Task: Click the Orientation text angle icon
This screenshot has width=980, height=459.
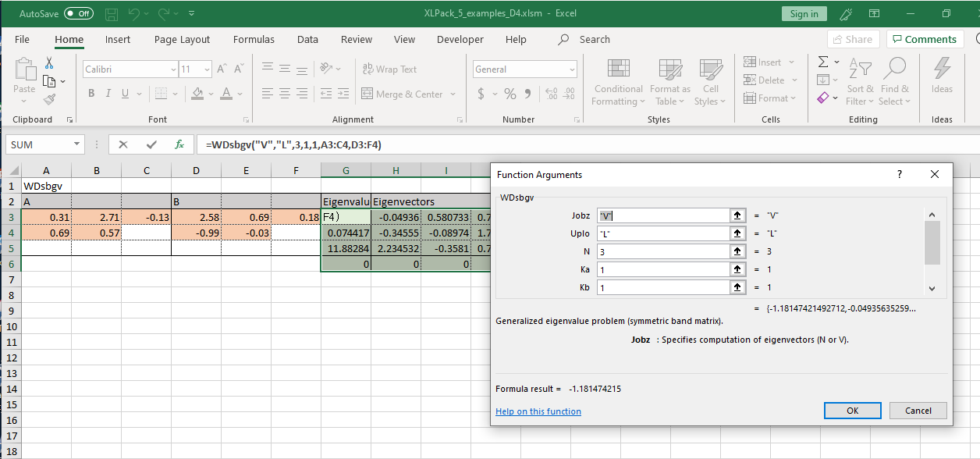Action: click(327, 69)
